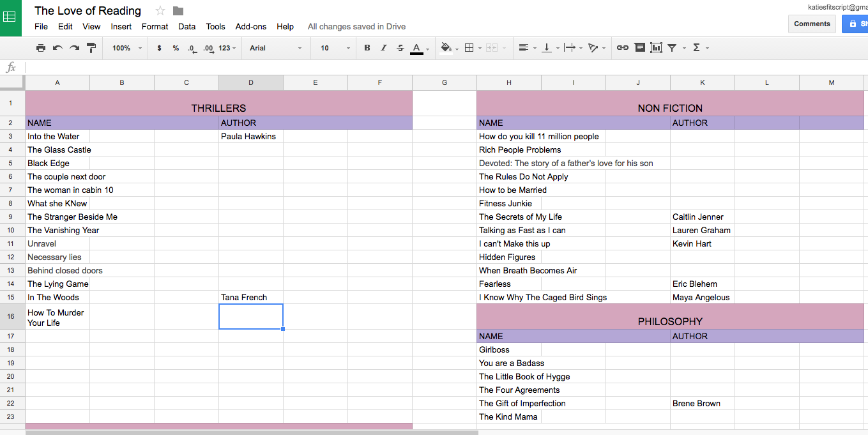
Task: Expand the filter views dropdown arrow
Action: [684, 48]
